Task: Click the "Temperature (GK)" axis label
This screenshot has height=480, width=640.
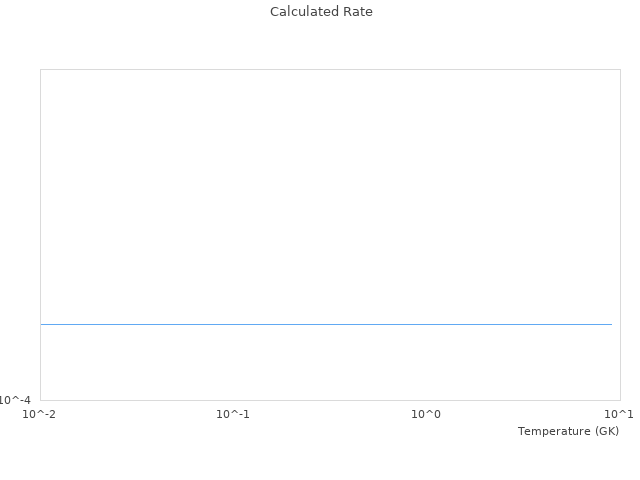Action: 568,431
